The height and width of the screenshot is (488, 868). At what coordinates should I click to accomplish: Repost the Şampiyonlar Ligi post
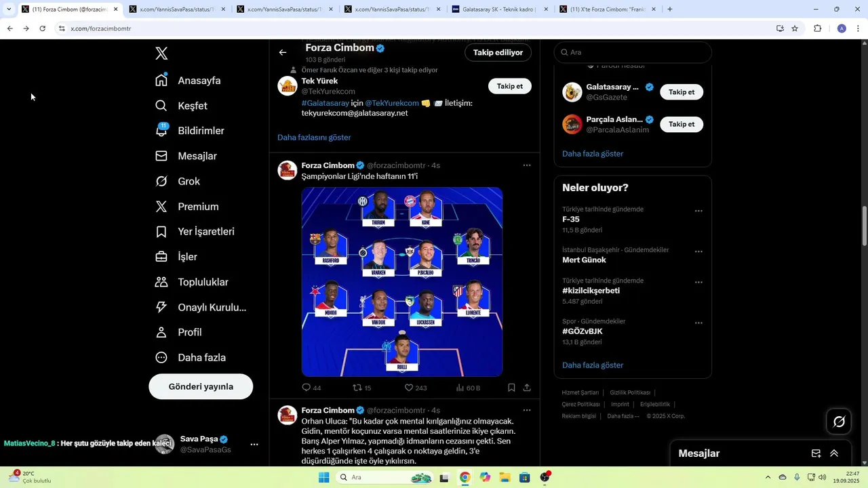(357, 388)
